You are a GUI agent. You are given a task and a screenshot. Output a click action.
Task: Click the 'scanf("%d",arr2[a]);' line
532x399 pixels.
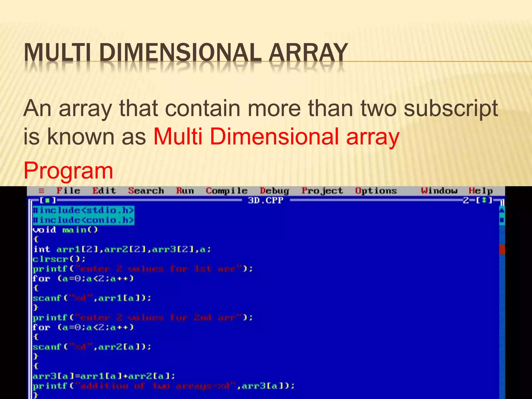[x=92, y=347]
